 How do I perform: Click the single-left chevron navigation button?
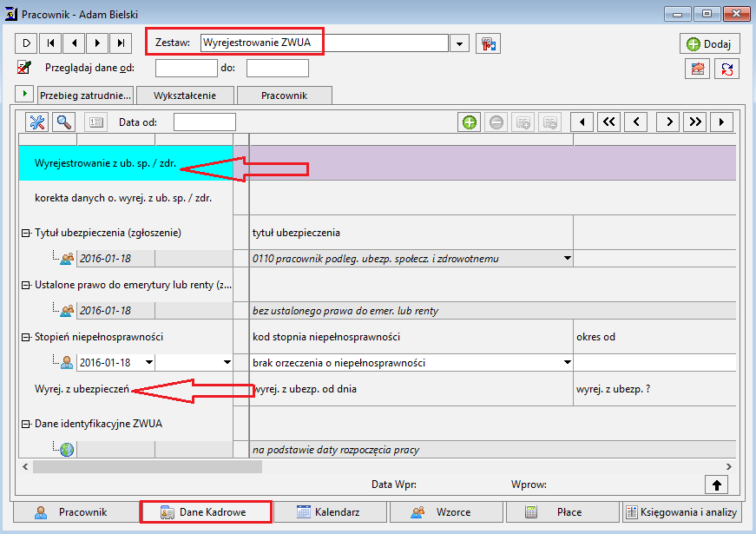tap(636, 122)
